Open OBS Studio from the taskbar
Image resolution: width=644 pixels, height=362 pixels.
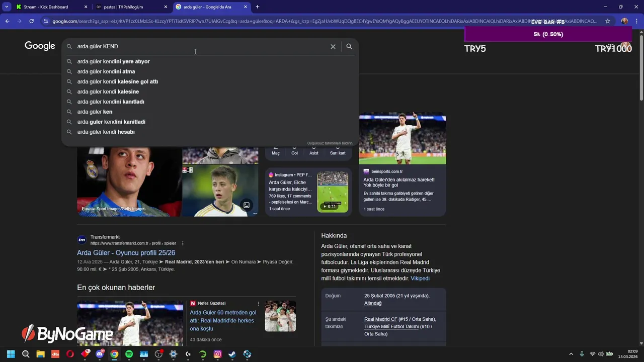(158, 354)
